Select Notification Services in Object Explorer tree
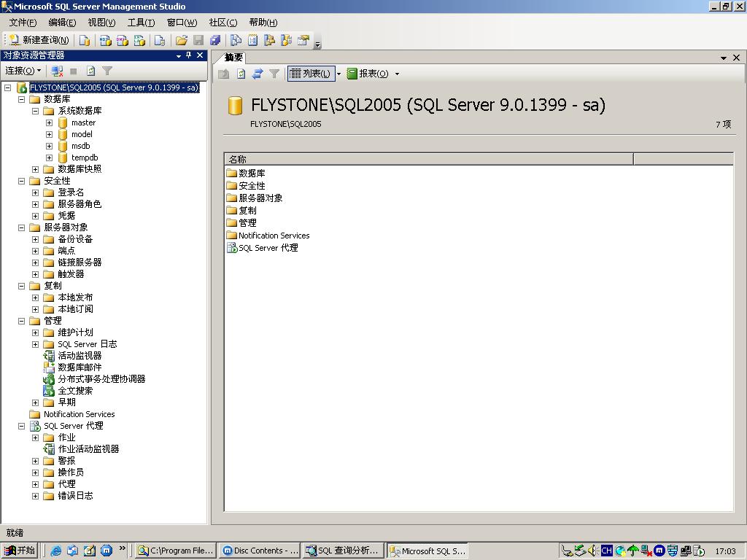 coord(79,414)
